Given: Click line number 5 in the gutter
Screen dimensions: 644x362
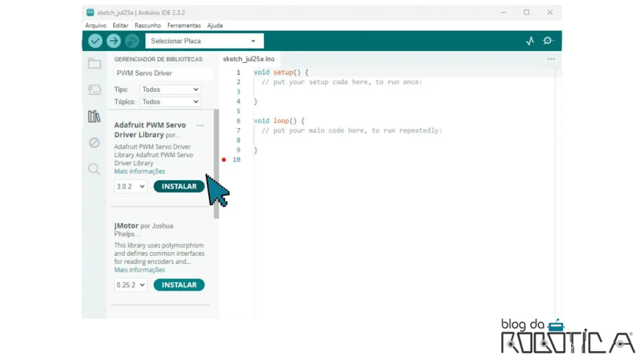Looking at the screenshot, I should [238, 111].
